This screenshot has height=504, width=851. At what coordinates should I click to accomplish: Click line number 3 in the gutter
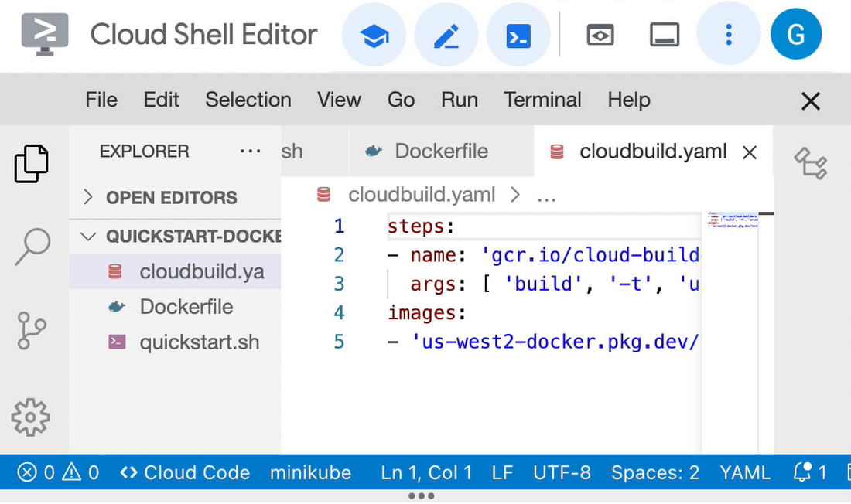pyautogui.click(x=339, y=284)
